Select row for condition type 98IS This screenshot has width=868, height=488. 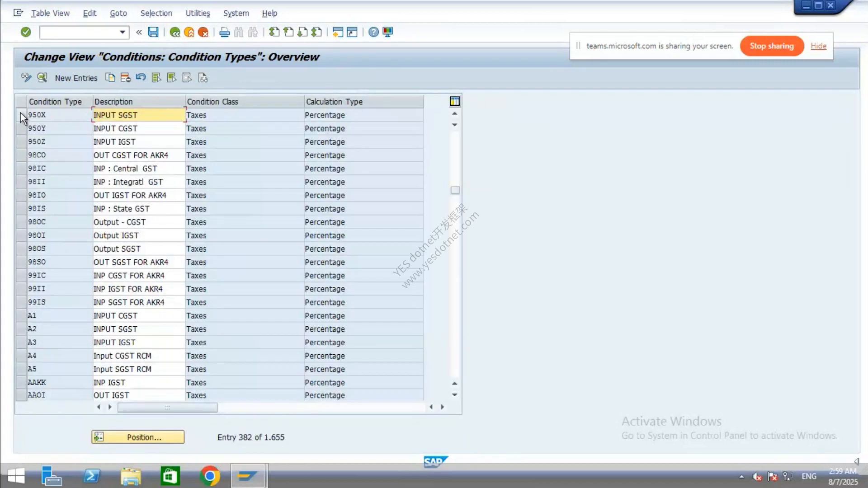tap(21, 209)
